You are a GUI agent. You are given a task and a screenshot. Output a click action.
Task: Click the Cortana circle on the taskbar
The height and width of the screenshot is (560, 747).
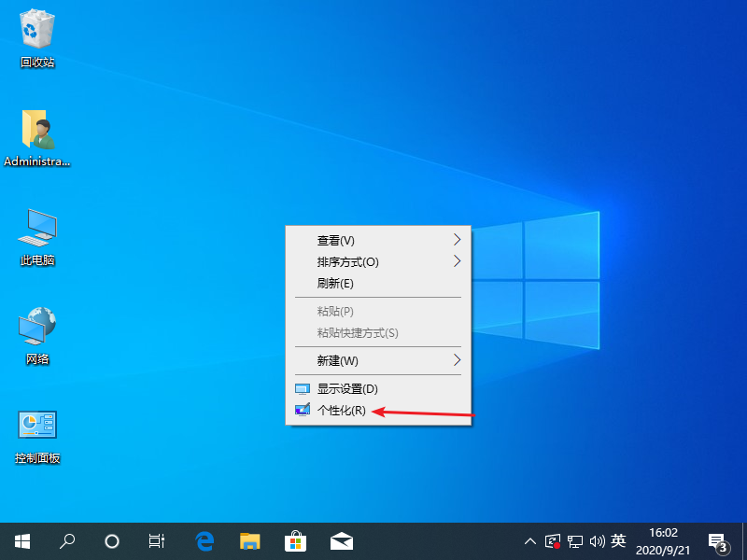pyautogui.click(x=112, y=540)
